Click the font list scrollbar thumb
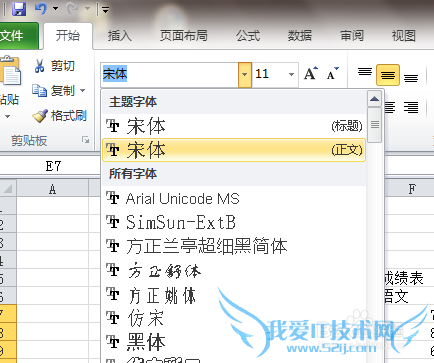 375,125
